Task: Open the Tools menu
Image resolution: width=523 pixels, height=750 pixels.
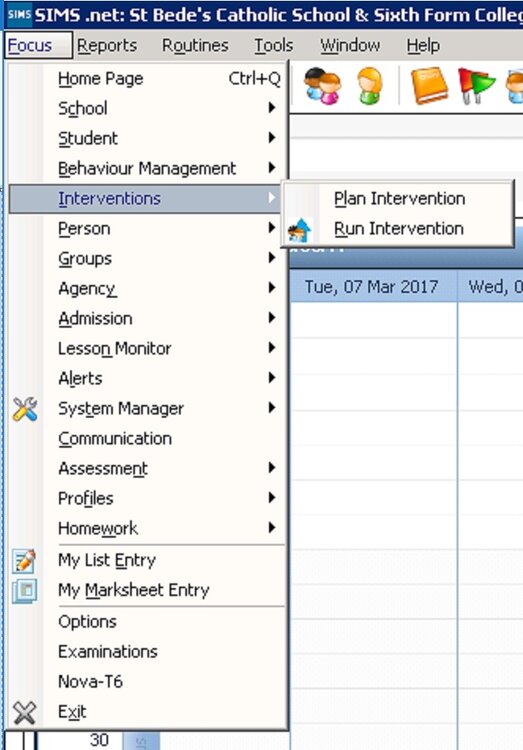Action: (274, 45)
